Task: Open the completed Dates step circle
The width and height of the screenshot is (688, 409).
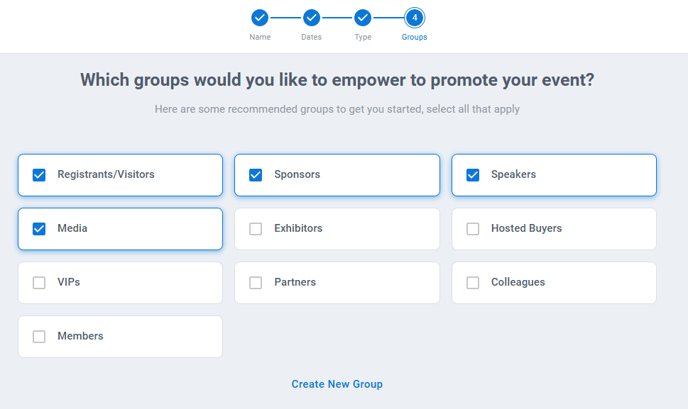Action: [x=311, y=18]
